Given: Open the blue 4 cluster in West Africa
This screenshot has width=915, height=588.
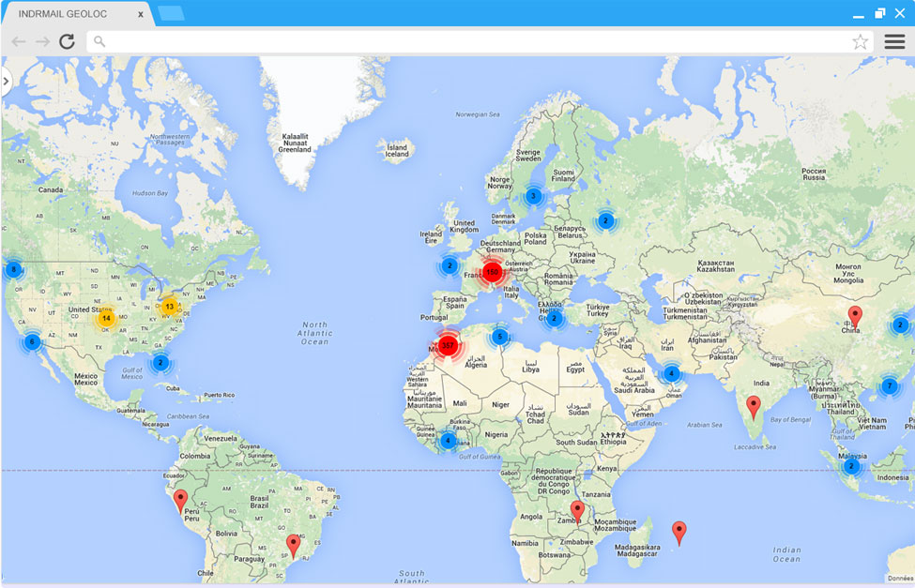Looking at the screenshot, I should 449,441.
